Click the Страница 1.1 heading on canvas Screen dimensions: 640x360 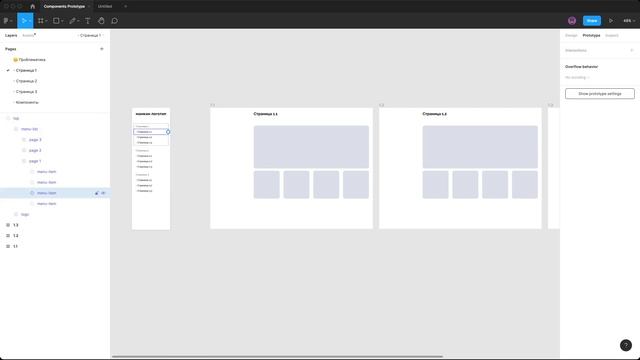pos(265,114)
